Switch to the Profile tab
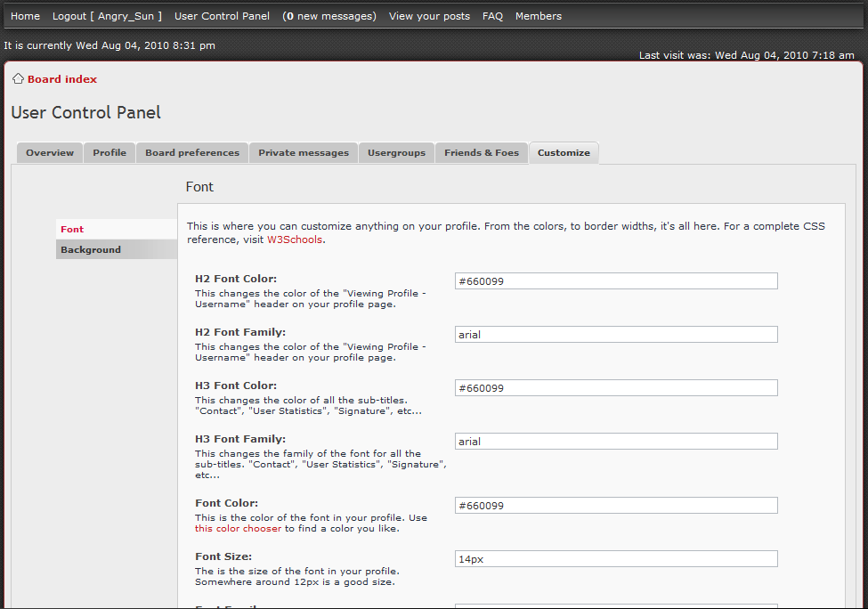 click(110, 153)
